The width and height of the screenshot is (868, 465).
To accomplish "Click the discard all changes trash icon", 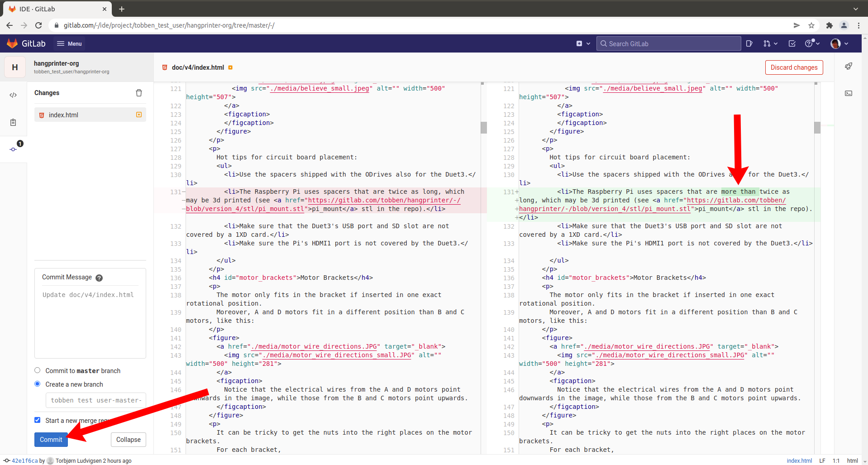I will (139, 93).
